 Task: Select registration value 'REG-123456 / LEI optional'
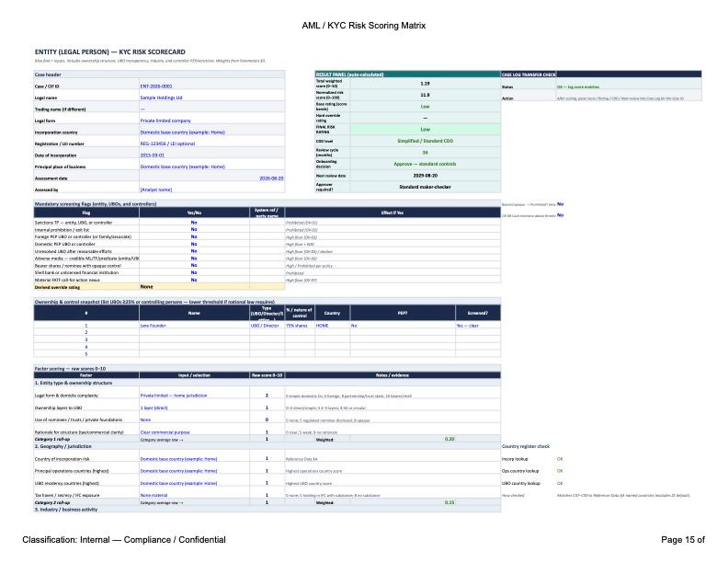167,144
